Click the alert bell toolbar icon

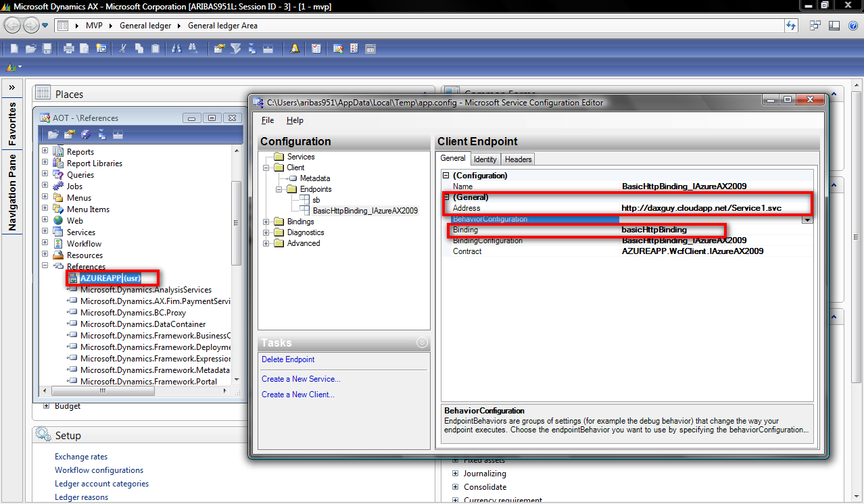pyautogui.click(x=294, y=49)
